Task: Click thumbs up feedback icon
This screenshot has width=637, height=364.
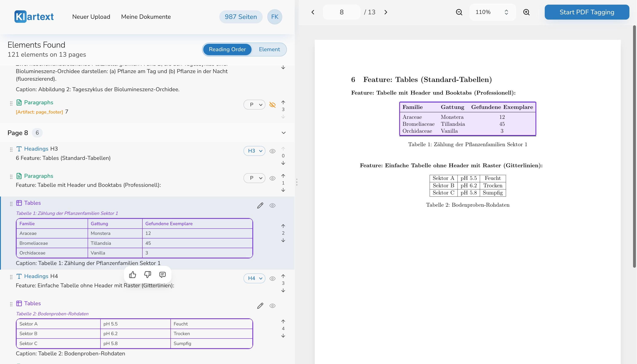Action: point(132,275)
